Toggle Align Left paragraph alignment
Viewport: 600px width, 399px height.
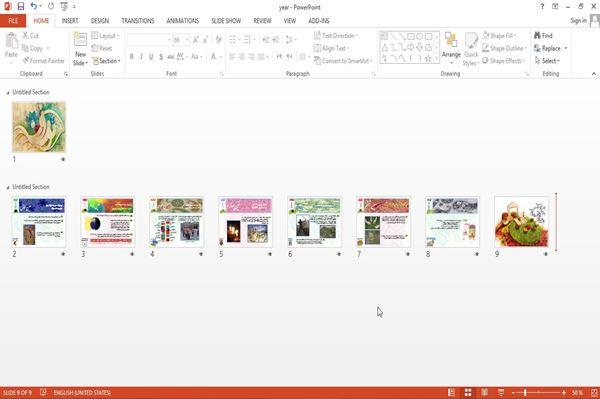pyautogui.click(x=232, y=57)
